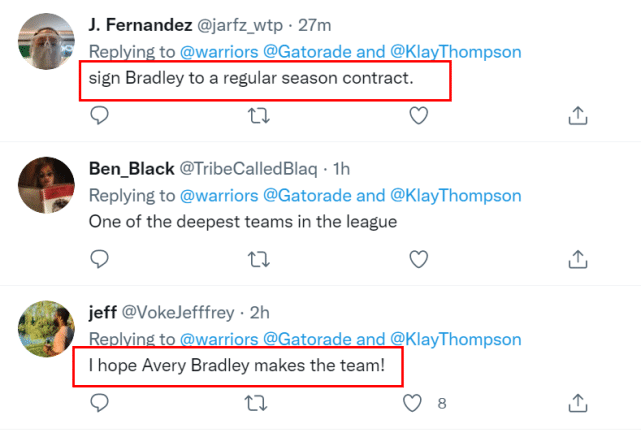
Task: Share jeff's Avery Bradley tweet
Action: click(x=578, y=403)
